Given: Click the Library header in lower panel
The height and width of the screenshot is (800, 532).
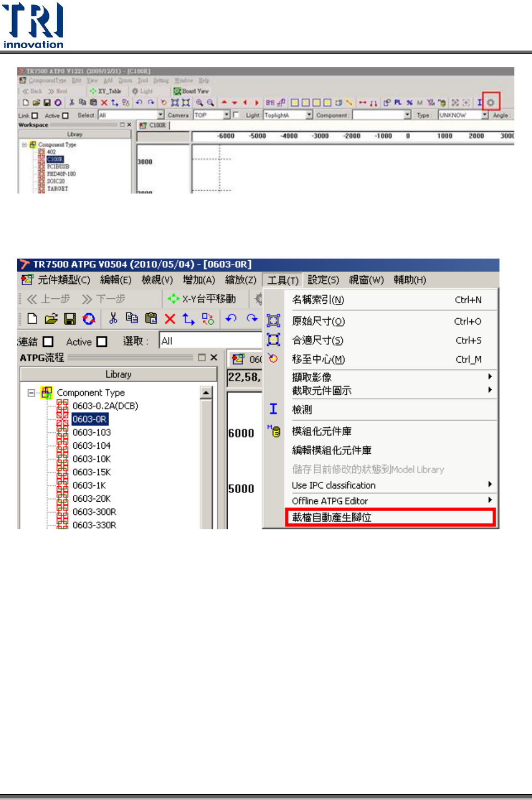Looking at the screenshot, I should 119,374.
